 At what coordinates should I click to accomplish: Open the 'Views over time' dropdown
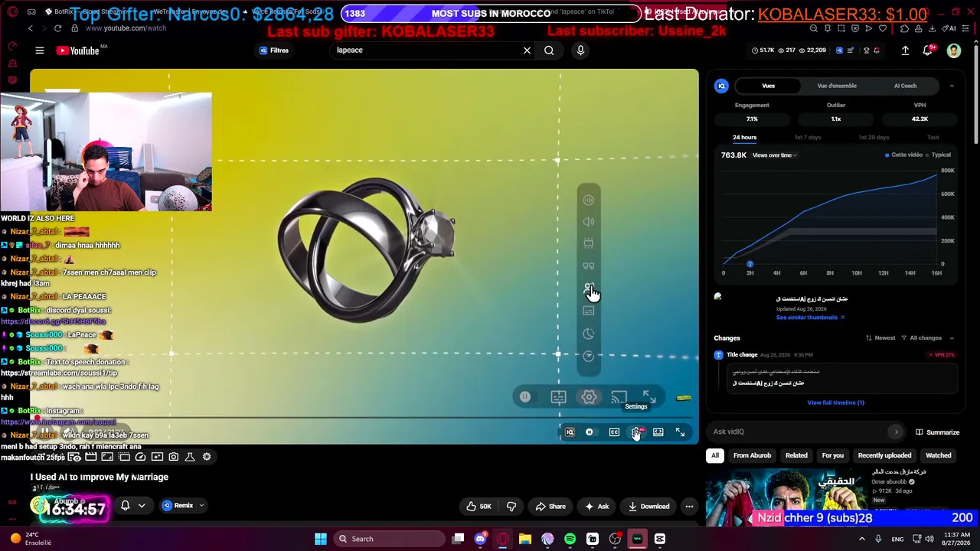pos(774,155)
